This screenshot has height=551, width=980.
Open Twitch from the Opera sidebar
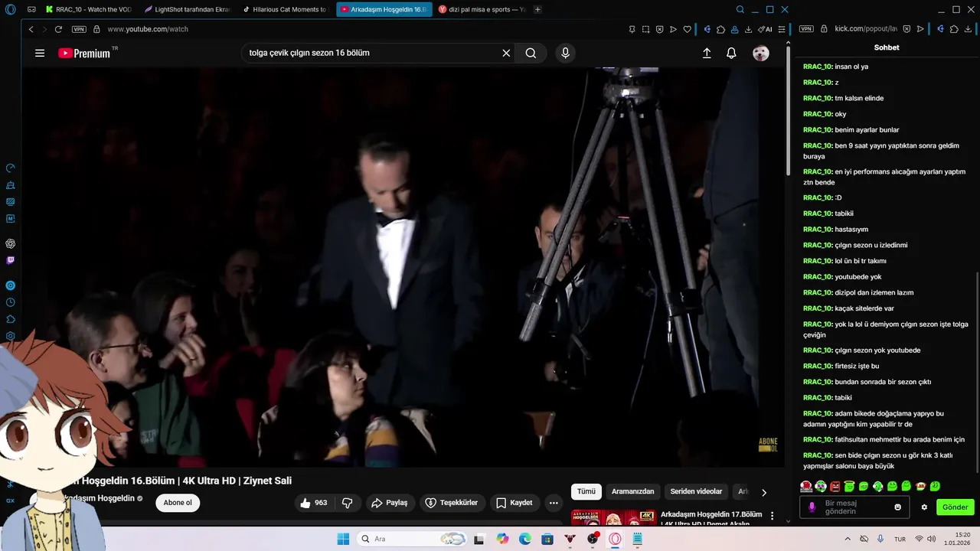[10, 260]
